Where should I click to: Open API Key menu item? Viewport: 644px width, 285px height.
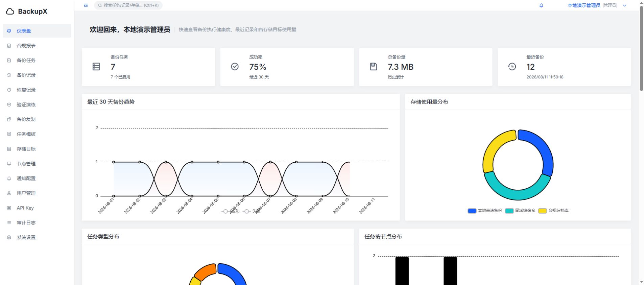click(x=37, y=208)
